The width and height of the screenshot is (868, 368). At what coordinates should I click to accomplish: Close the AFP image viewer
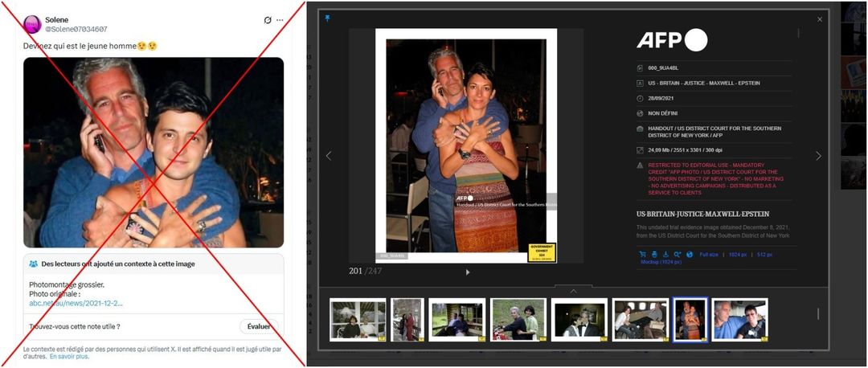coord(820,19)
